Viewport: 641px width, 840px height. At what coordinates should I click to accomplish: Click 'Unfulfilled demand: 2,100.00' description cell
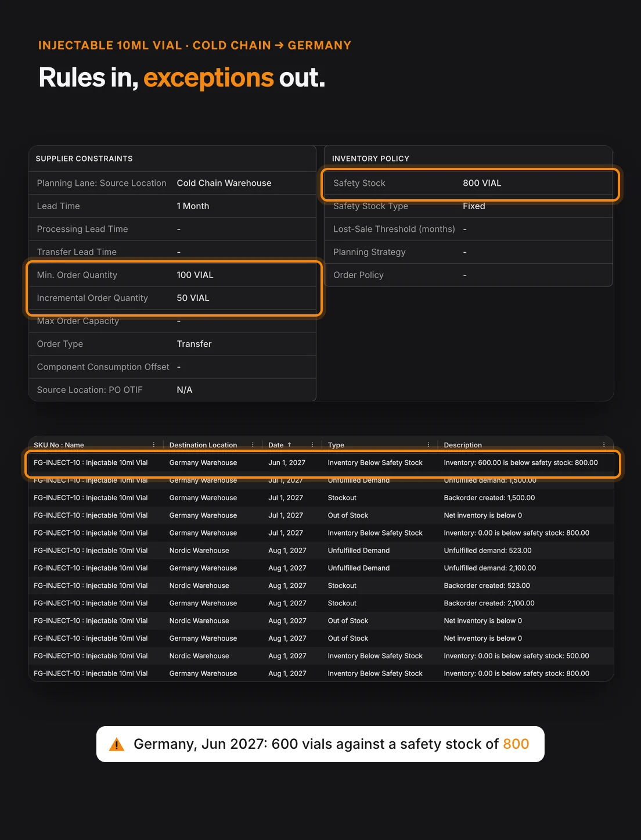click(x=490, y=568)
